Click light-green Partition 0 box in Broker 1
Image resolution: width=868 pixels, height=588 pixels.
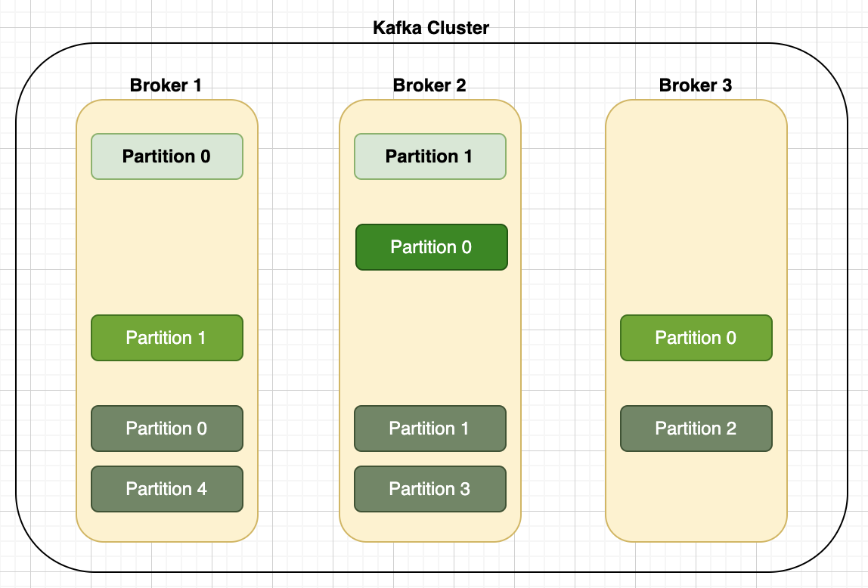[167, 156]
